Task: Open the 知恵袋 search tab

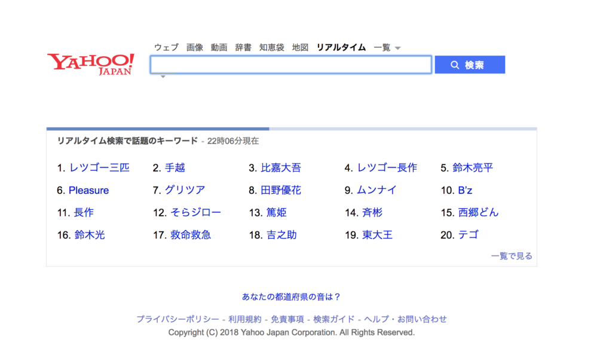Action: (272, 48)
